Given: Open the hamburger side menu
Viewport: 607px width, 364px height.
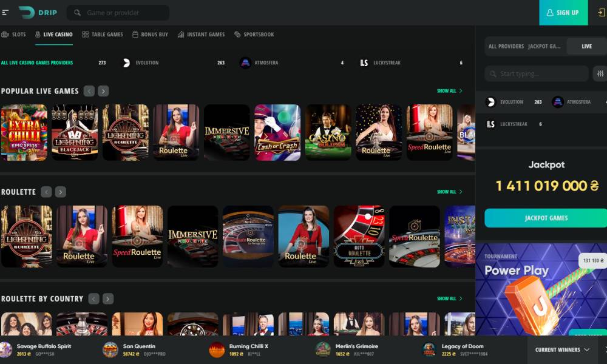Looking at the screenshot, I should (5, 12).
